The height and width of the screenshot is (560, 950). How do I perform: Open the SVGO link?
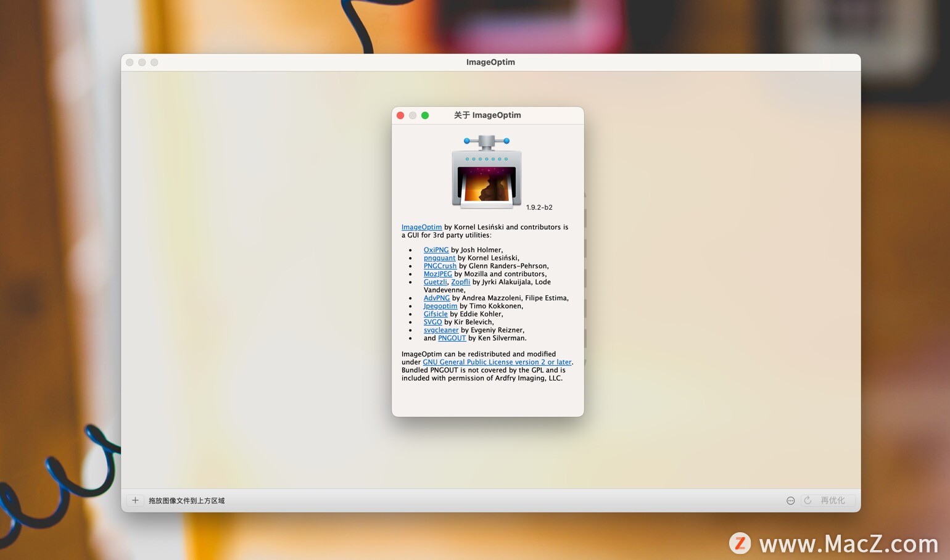432,322
